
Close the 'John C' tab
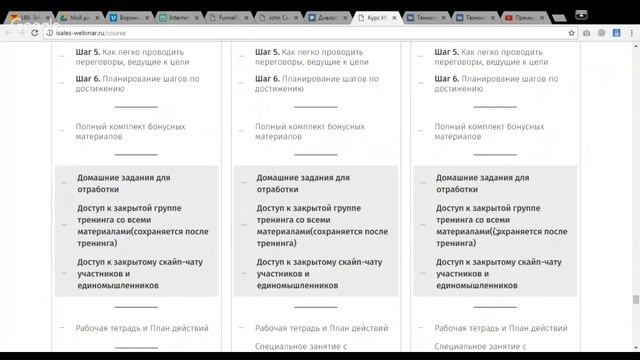click(x=296, y=18)
